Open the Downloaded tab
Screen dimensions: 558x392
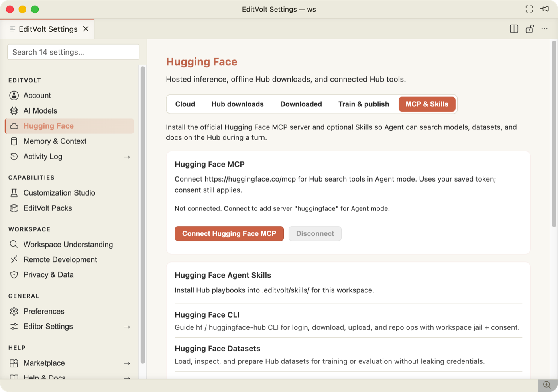pos(301,104)
